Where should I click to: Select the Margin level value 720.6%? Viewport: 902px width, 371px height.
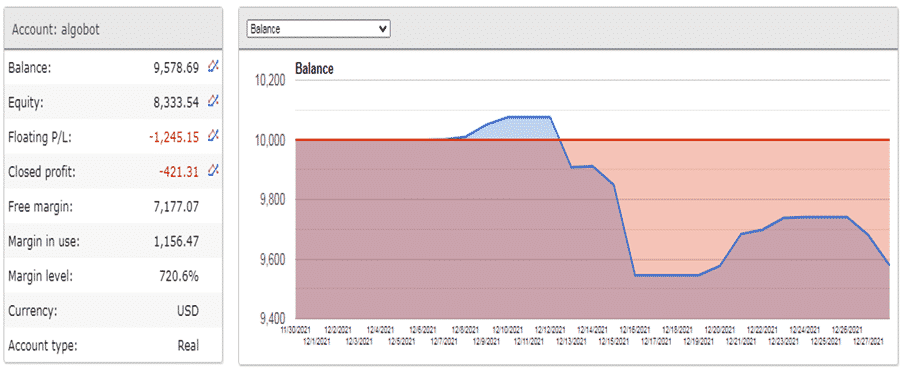[x=178, y=276]
